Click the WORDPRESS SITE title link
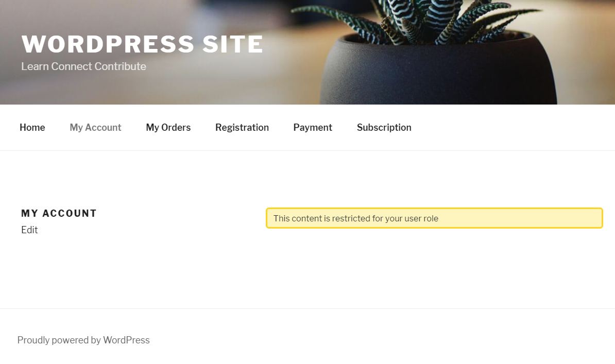 coord(142,44)
